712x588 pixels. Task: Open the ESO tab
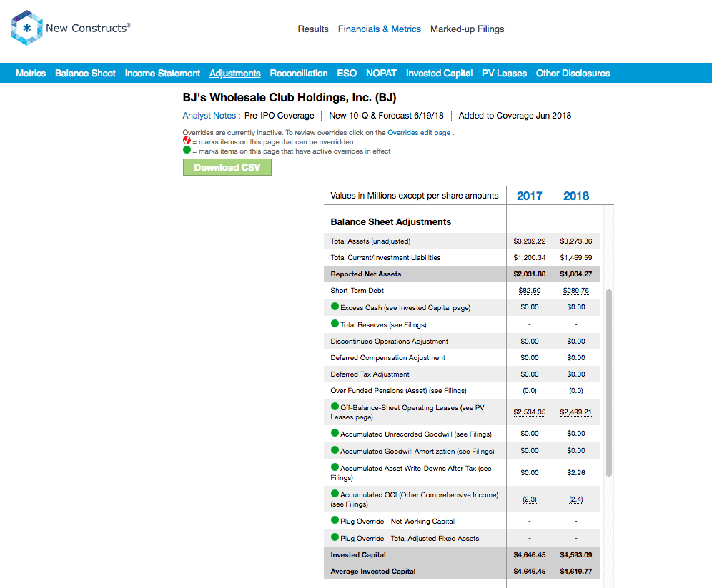tap(347, 73)
